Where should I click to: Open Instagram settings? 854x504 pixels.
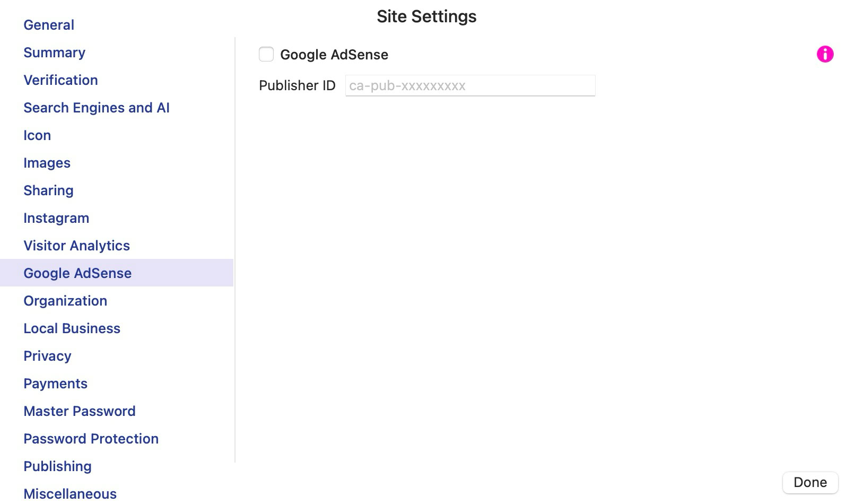pos(56,218)
